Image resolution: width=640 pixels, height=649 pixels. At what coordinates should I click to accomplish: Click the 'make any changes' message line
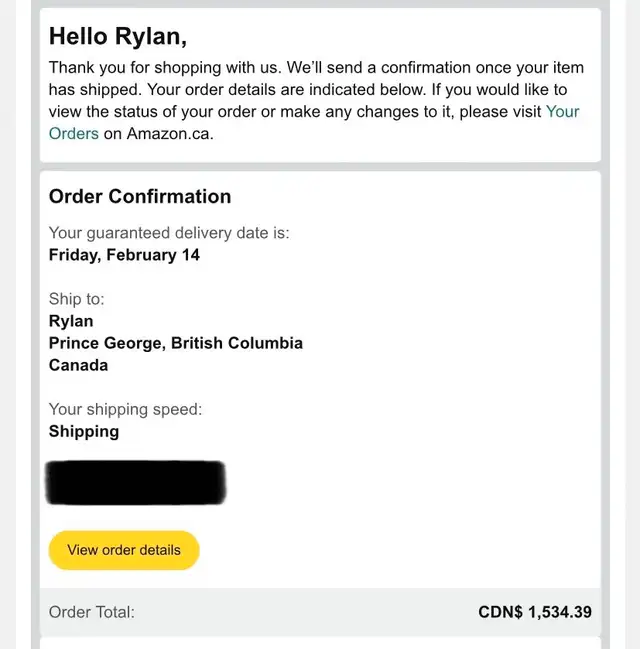[x=314, y=112]
